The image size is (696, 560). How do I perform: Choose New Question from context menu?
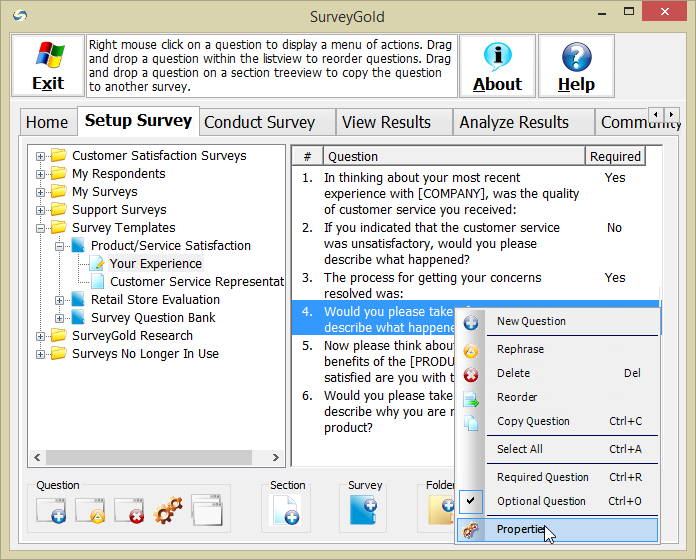tap(558, 321)
